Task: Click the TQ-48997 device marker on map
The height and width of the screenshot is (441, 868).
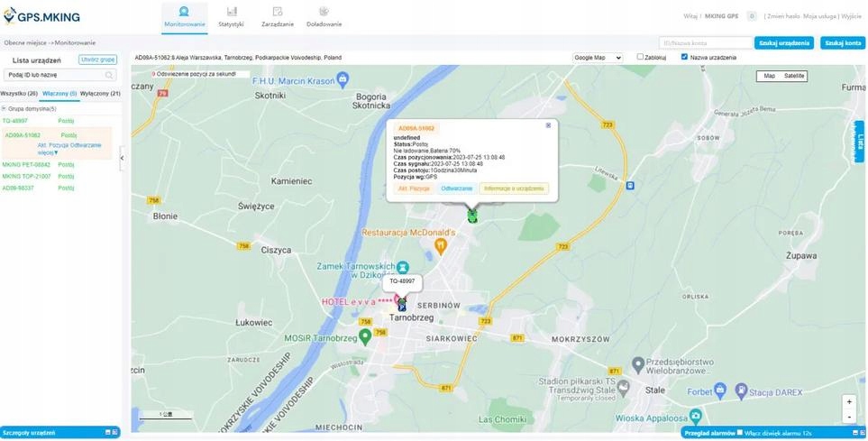Action: [401, 305]
